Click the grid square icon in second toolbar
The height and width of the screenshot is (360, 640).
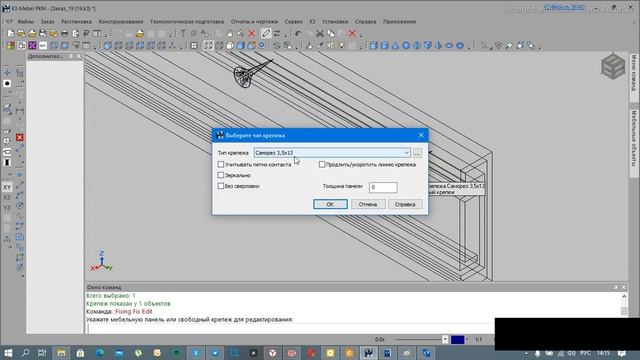point(194,45)
